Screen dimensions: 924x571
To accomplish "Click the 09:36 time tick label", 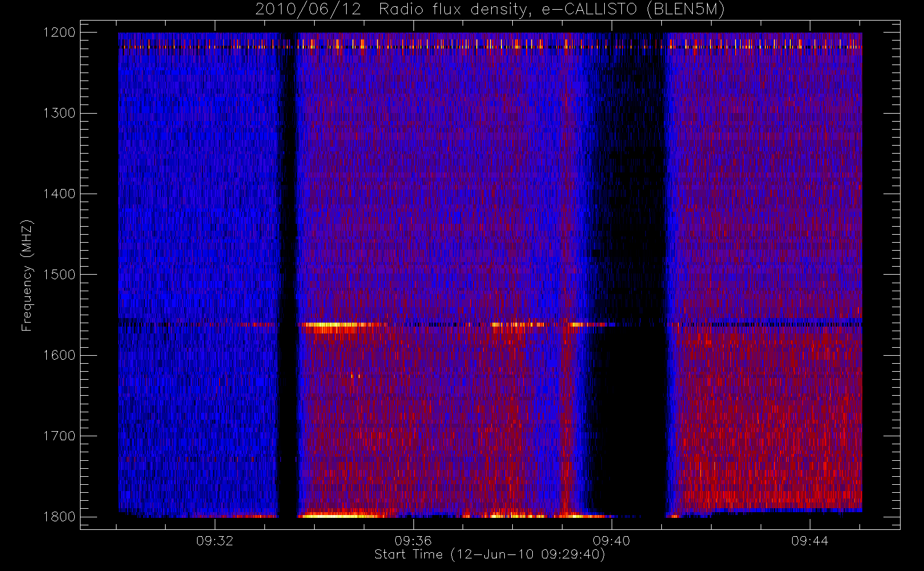I will coord(413,541).
